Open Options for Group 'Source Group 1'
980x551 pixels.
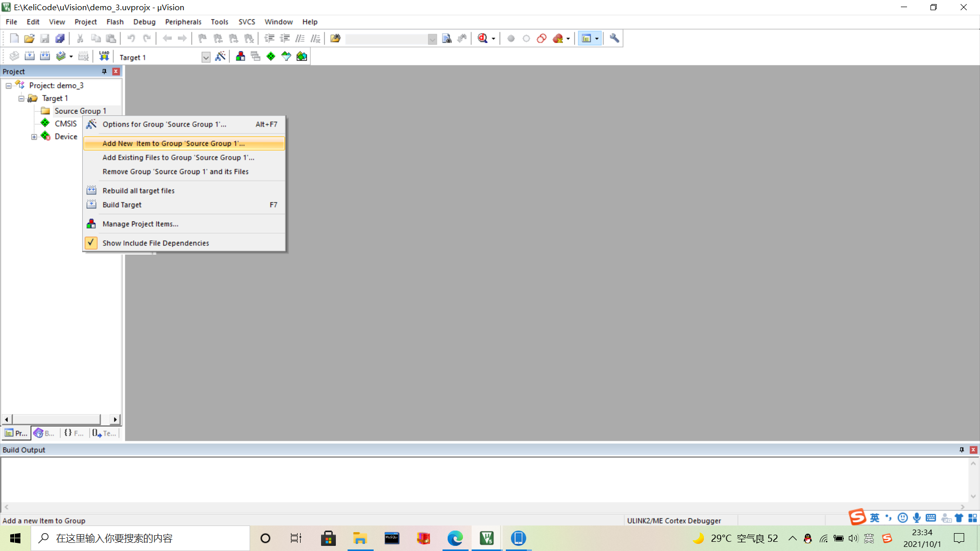pos(184,124)
